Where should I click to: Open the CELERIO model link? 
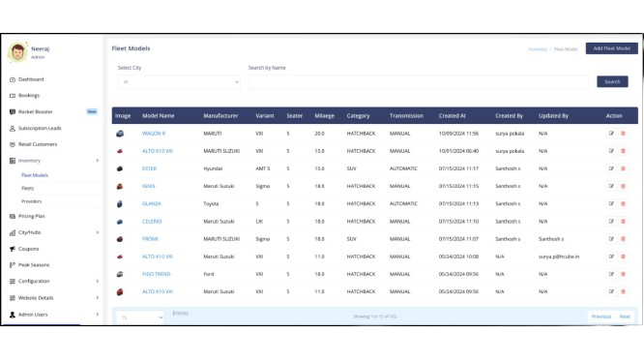pos(152,222)
